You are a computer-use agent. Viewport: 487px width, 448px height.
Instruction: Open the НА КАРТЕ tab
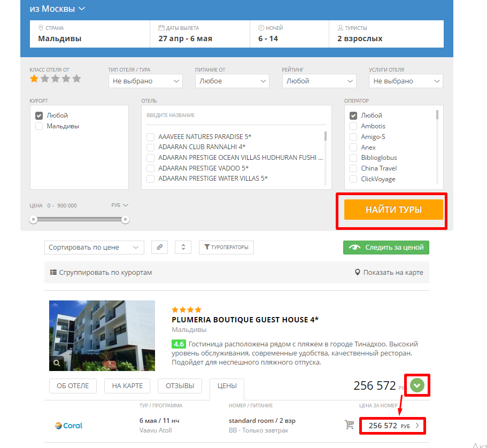pos(127,386)
